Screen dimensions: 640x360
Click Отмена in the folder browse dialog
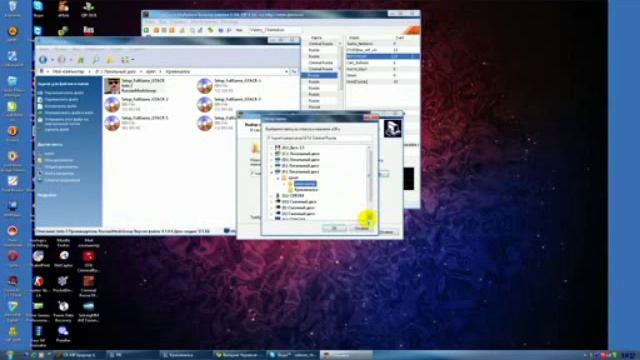[x=362, y=228]
